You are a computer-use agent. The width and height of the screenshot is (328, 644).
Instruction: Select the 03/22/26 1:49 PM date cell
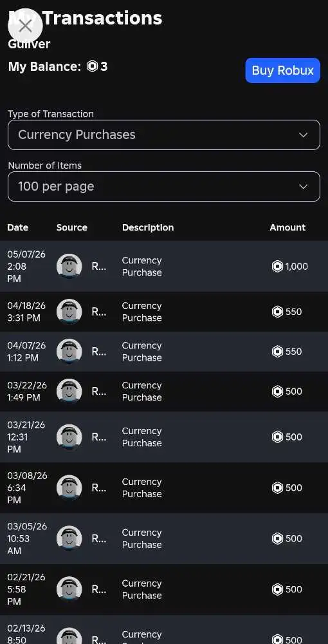(26, 392)
